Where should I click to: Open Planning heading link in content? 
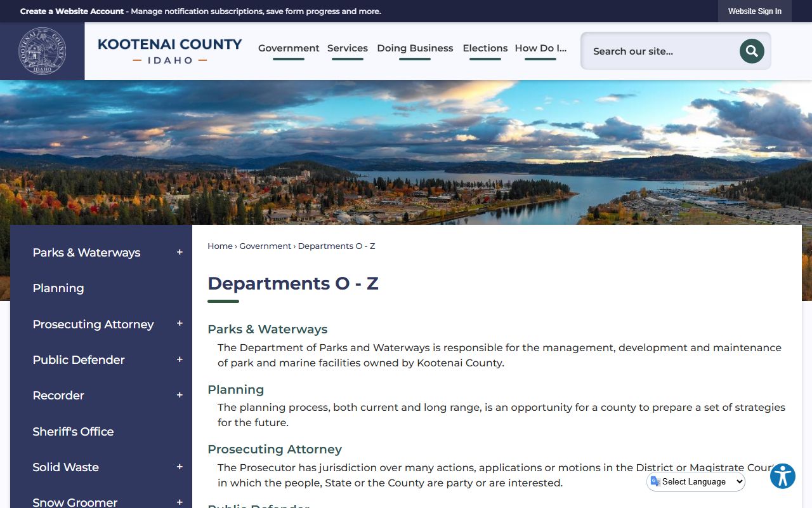coord(236,389)
